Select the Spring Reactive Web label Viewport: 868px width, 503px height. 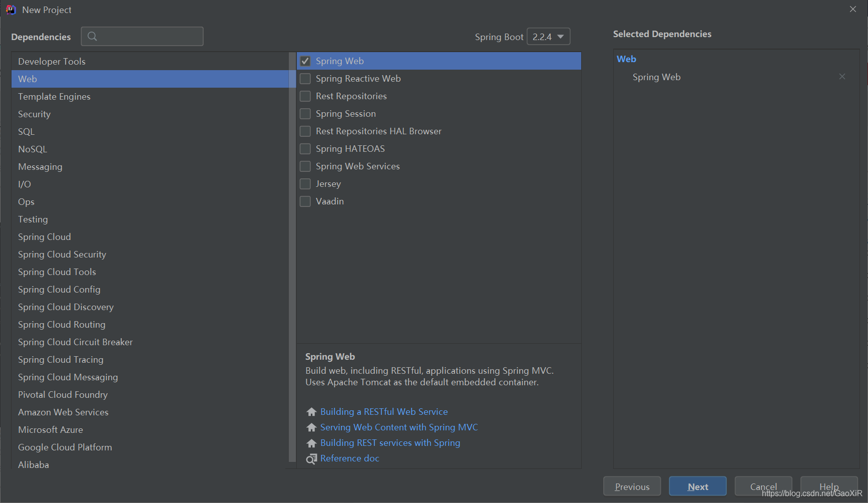point(358,79)
